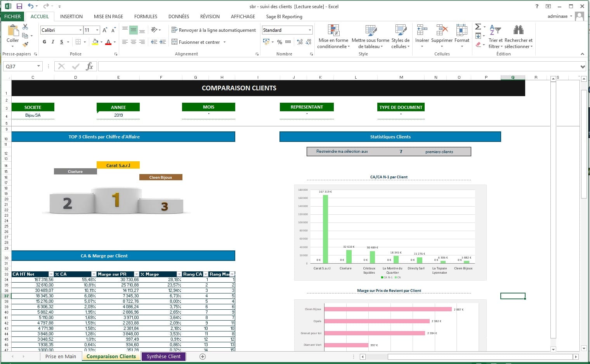Viewport: 590px width, 364px height.
Task: Expand the Calibri font name dropdown
Action: pos(80,30)
